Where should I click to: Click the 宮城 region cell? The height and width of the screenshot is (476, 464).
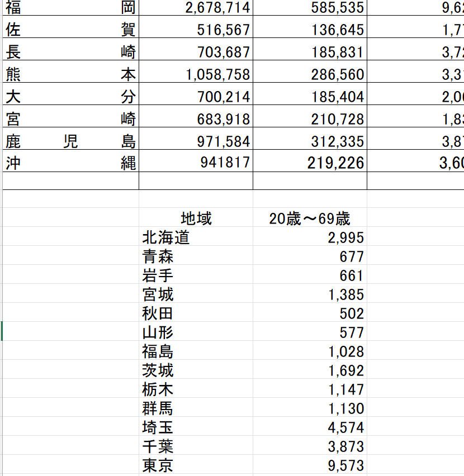click(196, 294)
